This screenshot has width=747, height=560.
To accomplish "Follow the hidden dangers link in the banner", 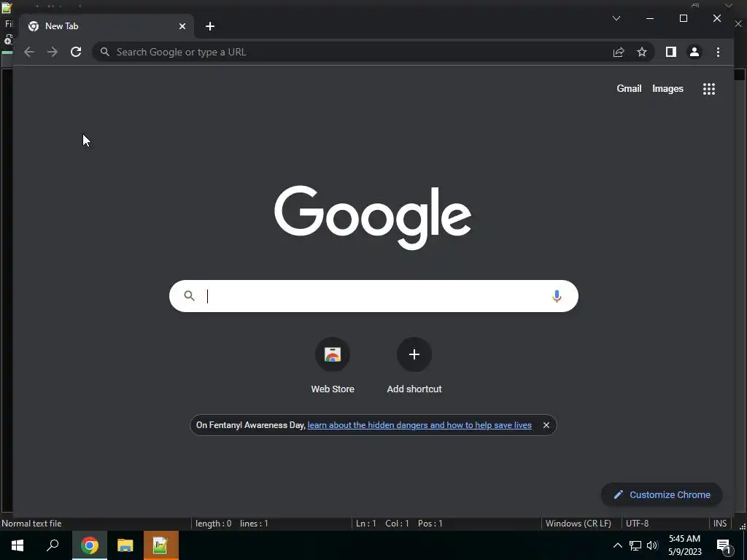I will [x=419, y=425].
